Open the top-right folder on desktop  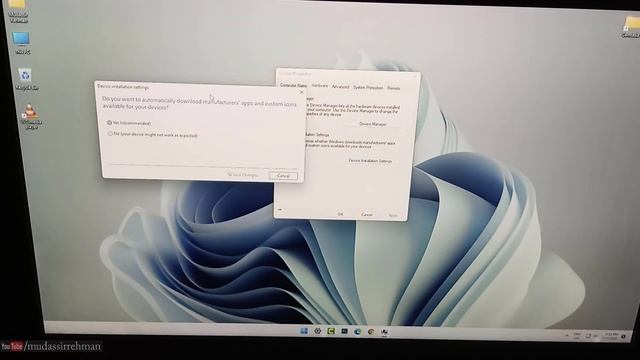pos(631,27)
